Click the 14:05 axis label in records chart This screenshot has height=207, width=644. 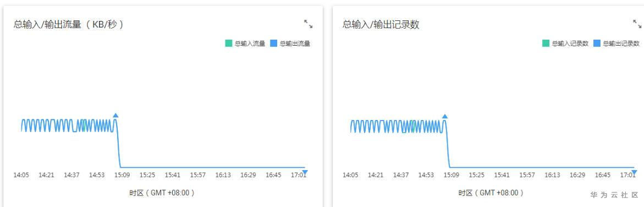click(350, 175)
